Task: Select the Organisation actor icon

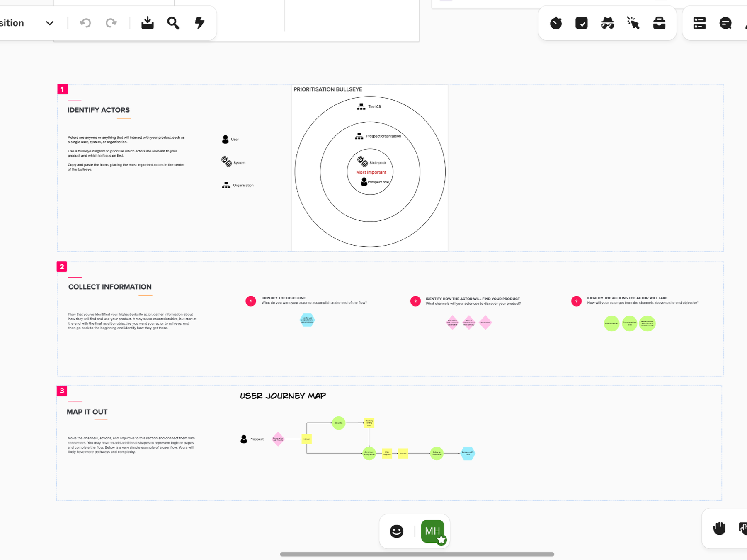Action: click(x=226, y=185)
